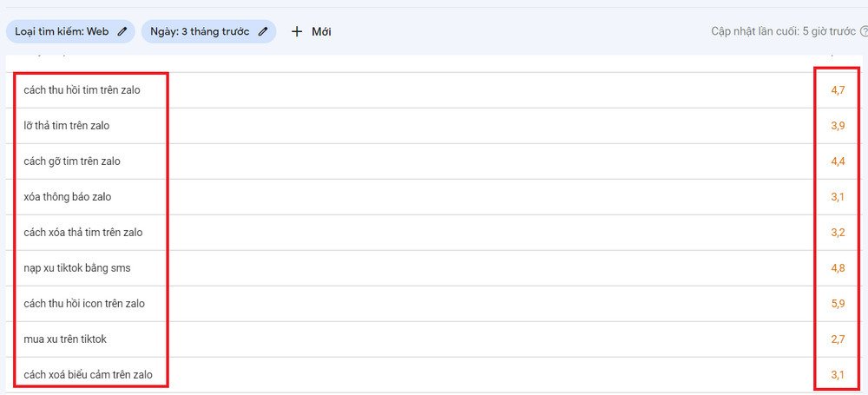Click query 'cách xoá biểu cảm trên zalo'
The width and height of the screenshot is (868, 395).
point(88,375)
